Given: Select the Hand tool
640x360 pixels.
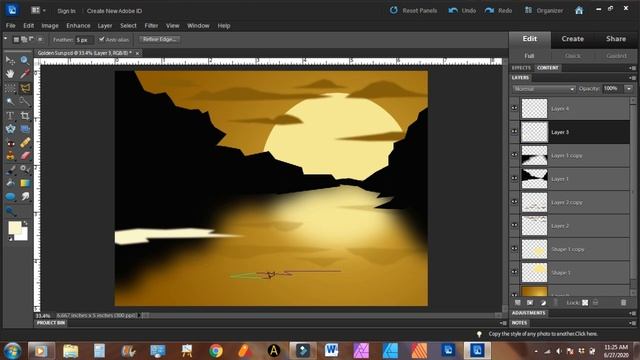Looking at the screenshot, I should (10, 74).
